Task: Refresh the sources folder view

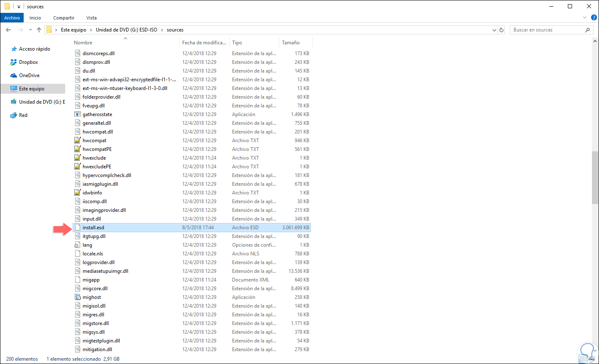Action: coord(501,30)
